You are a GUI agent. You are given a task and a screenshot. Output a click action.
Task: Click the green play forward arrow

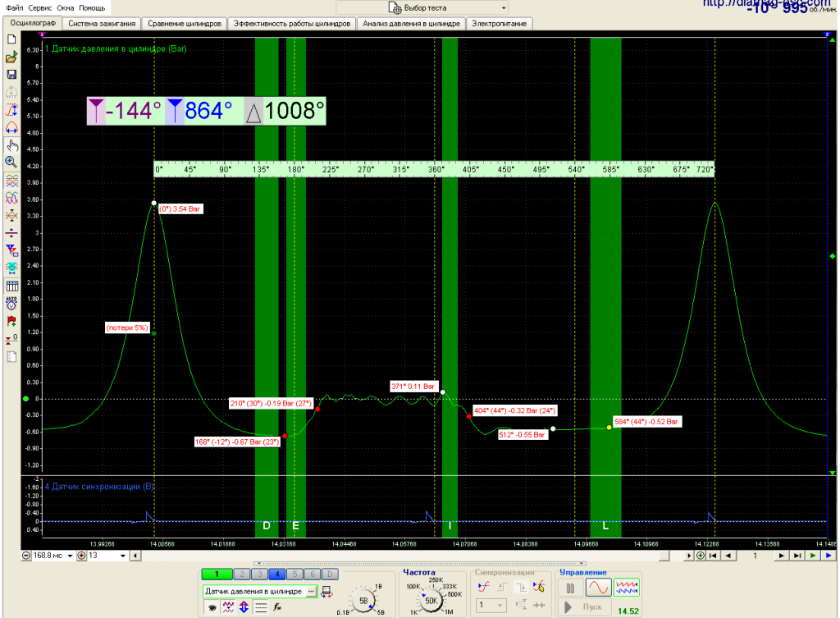pos(813,556)
